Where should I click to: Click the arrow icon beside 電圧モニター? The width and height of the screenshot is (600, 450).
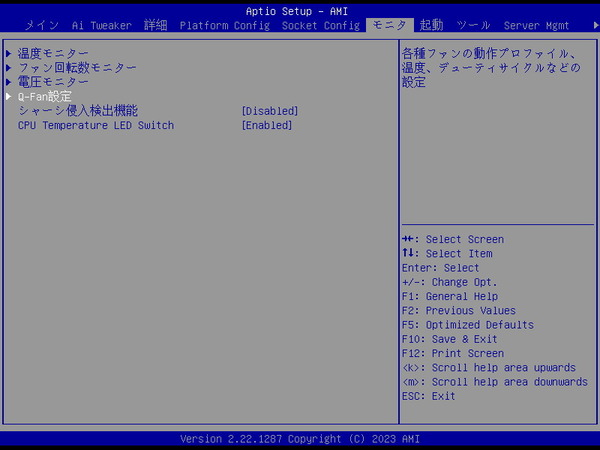(9, 82)
